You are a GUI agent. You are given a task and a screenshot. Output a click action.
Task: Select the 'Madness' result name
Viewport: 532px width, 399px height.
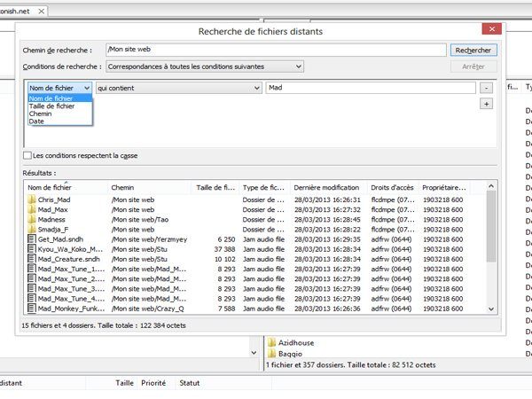pos(51,220)
